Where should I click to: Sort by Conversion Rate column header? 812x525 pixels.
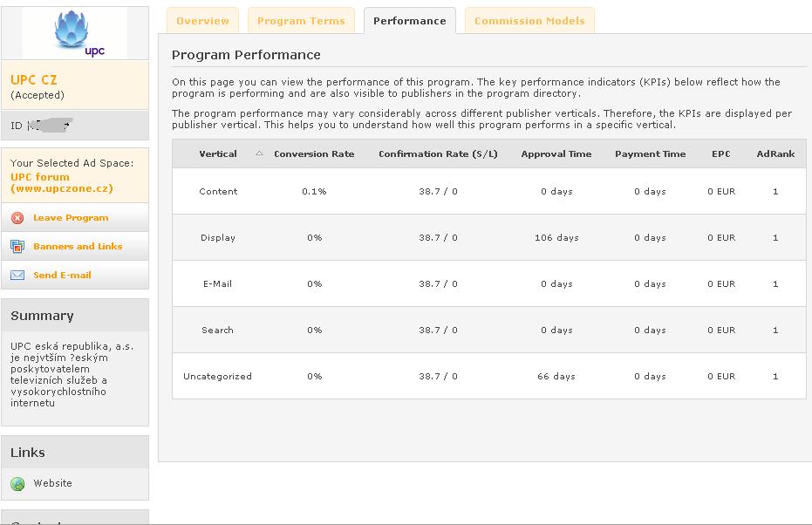pyautogui.click(x=314, y=153)
